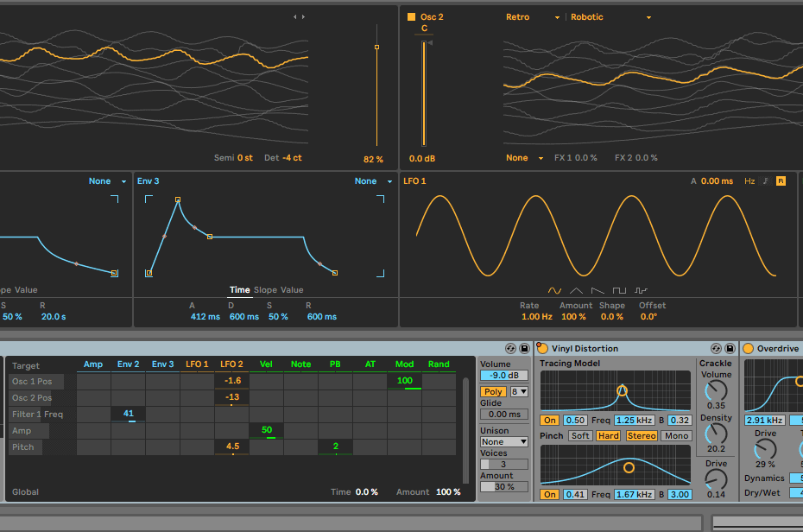Image resolution: width=803 pixels, height=532 pixels.
Task: Switch Tracing Model output to Mono
Action: pyautogui.click(x=676, y=435)
